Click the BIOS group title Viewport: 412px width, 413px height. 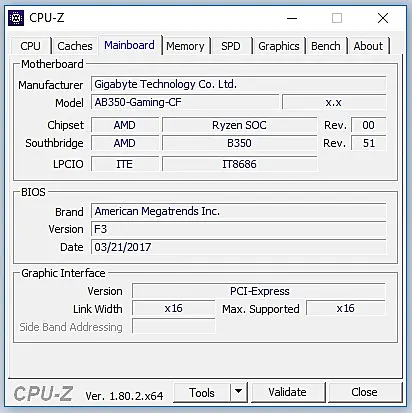click(x=33, y=192)
